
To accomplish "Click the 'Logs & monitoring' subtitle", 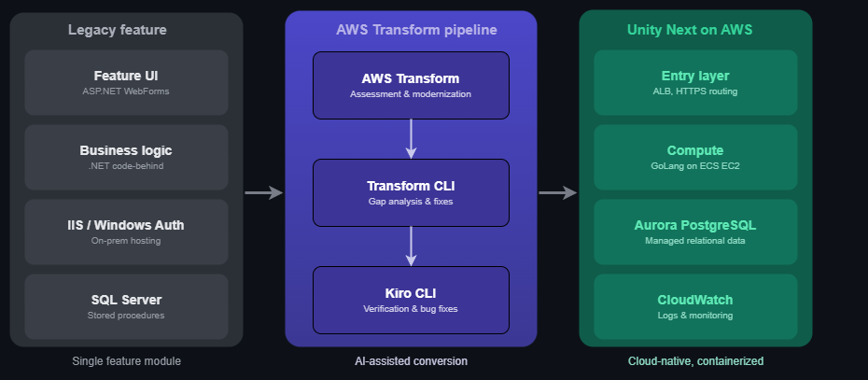I will pyautogui.click(x=695, y=316).
